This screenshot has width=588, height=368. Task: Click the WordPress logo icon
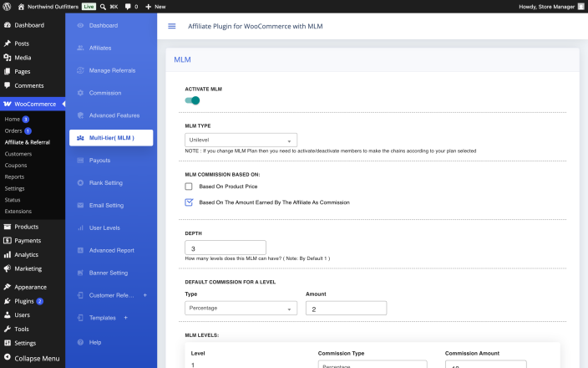tap(7, 7)
